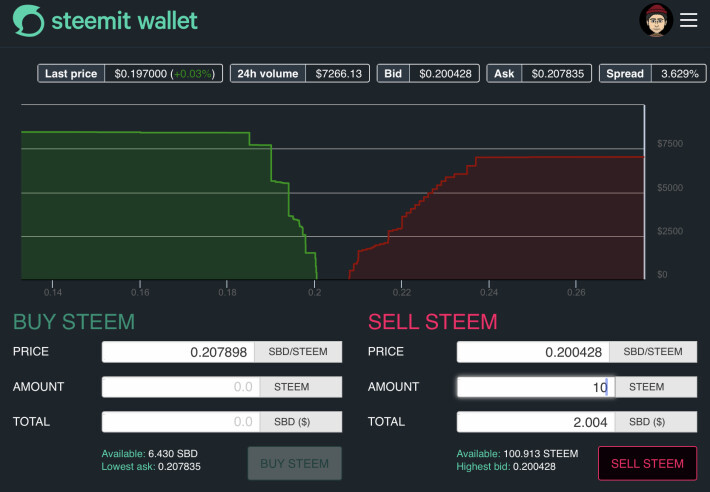Open the hamburger menu
The width and height of the screenshot is (710, 492).
(x=688, y=20)
